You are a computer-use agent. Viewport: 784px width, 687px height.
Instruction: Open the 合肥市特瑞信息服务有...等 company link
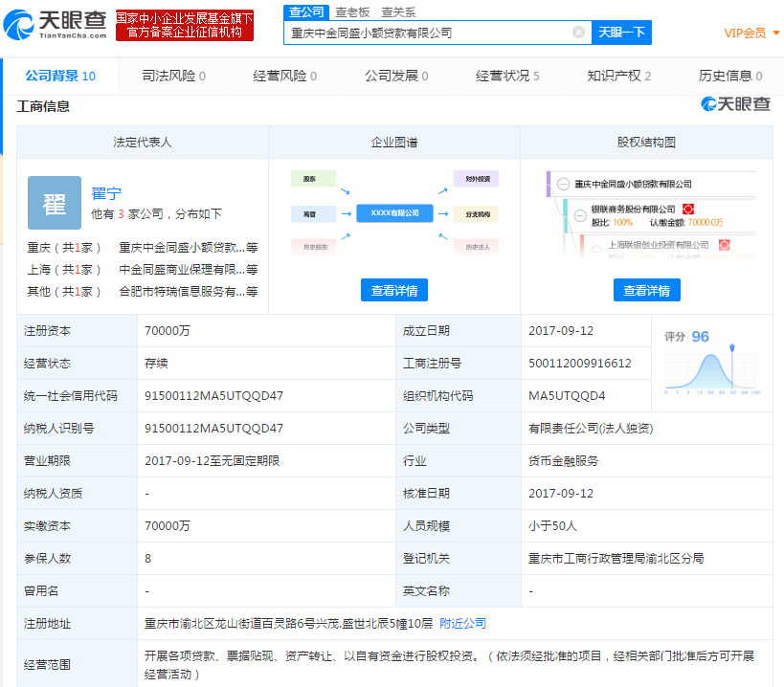(189, 291)
